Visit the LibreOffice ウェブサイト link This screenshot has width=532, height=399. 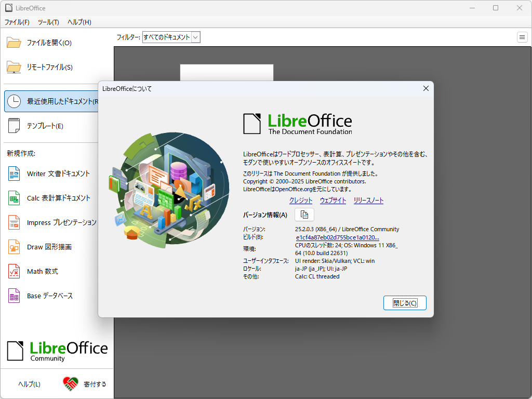(x=332, y=199)
